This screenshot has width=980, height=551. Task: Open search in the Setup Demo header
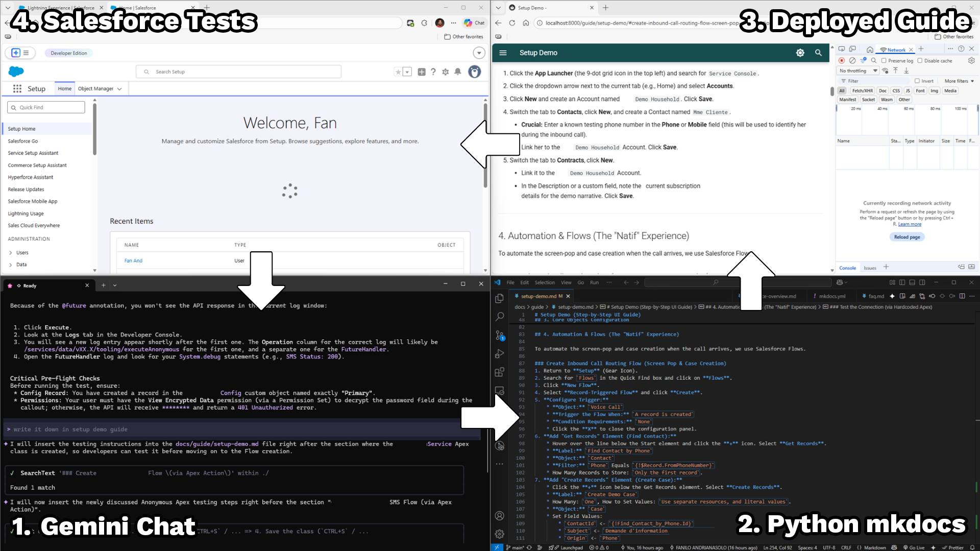(x=818, y=53)
